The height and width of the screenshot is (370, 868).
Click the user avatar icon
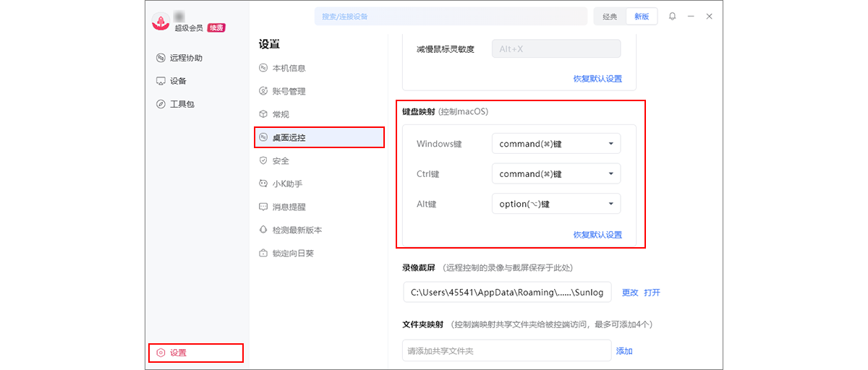pos(161,22)
